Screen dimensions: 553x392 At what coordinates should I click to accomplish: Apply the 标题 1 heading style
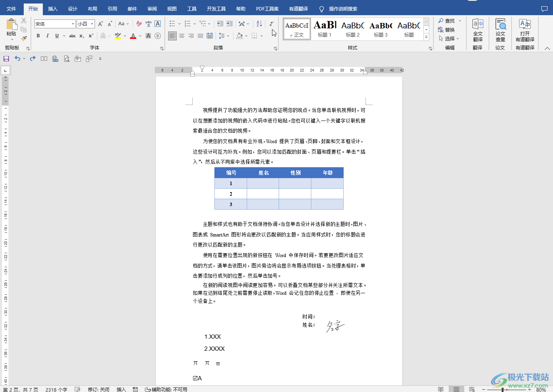325,29
